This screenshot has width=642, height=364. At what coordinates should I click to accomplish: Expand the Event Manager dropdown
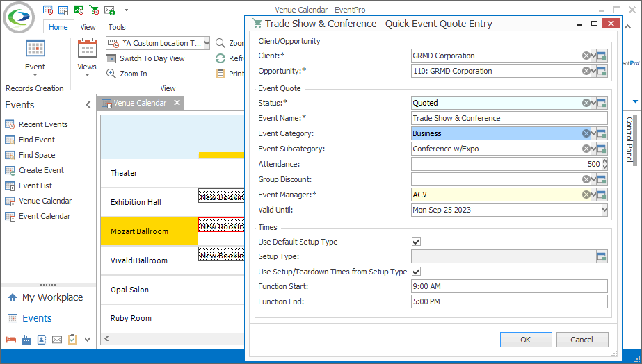594,195
